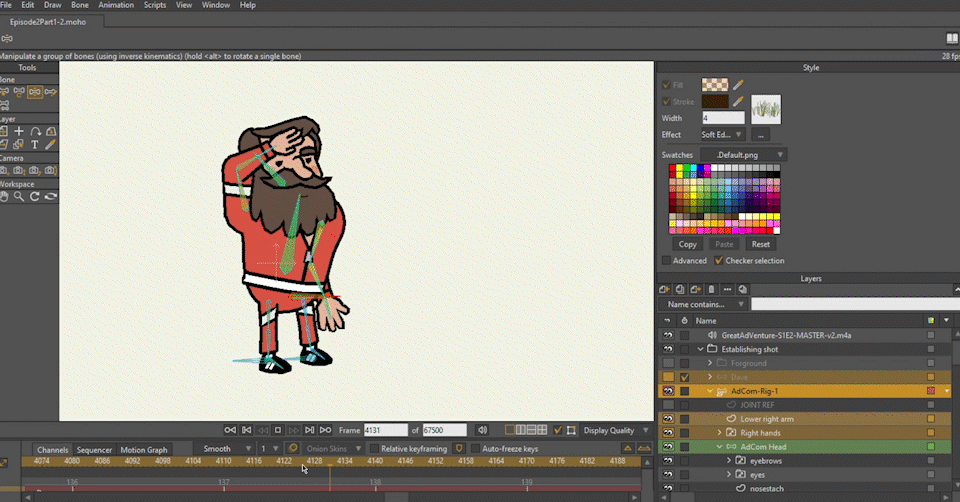Viewport: 960px width, 502px height.
Task: Uncheck the Dave layer checkbox
Action: [x=684, y=377]
